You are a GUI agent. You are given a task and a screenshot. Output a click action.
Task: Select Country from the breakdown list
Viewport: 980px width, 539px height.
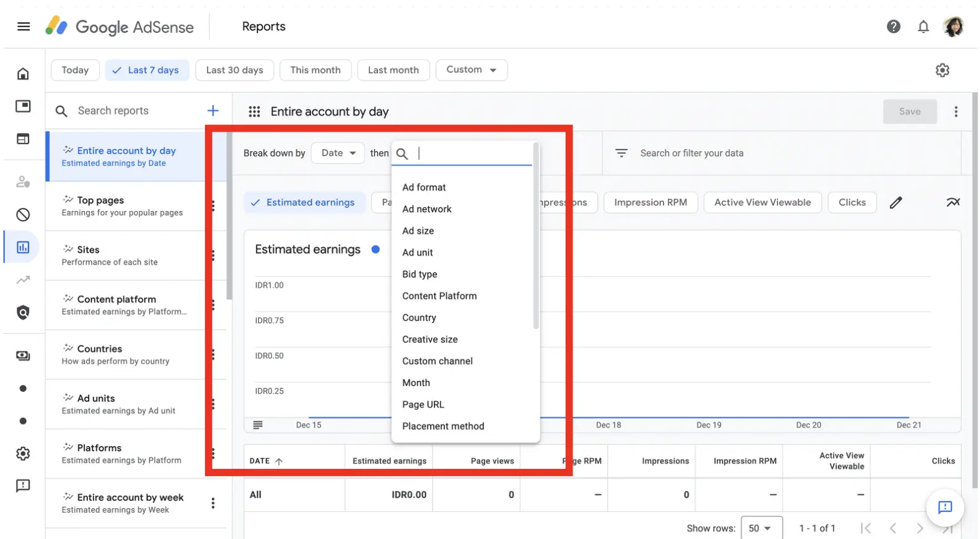419,317
